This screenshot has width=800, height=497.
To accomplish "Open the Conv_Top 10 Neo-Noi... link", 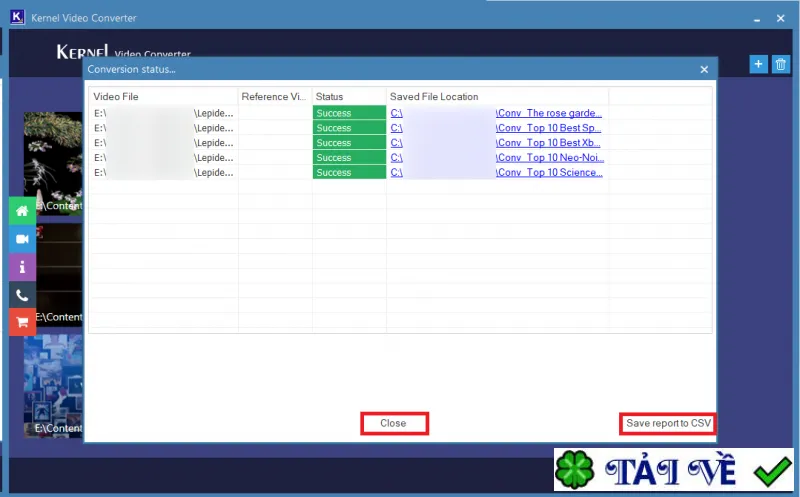I will tap(549, 158).
